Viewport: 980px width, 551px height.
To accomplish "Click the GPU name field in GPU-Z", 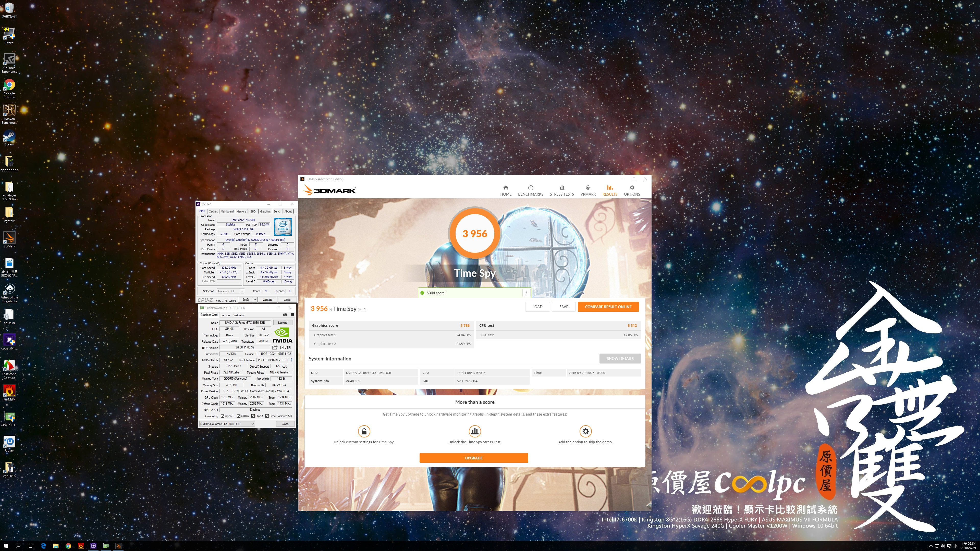I will point(245,322).
